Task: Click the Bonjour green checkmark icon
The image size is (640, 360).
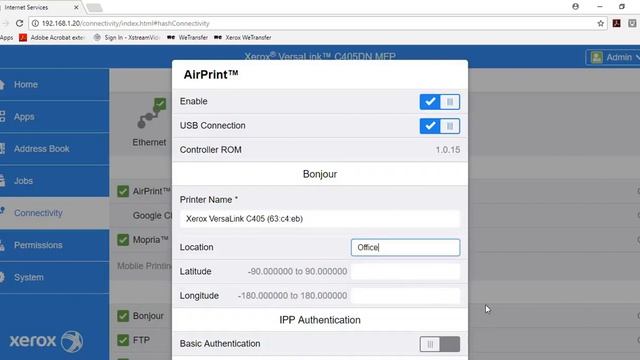Action: coord(123,316)
